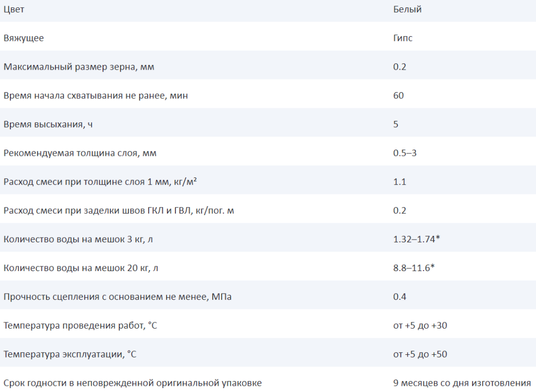This screenshot has width=536, height=392.
Task: Click the consumption value '1.1'
Action: pyautogui.click(x=399, y=182)
